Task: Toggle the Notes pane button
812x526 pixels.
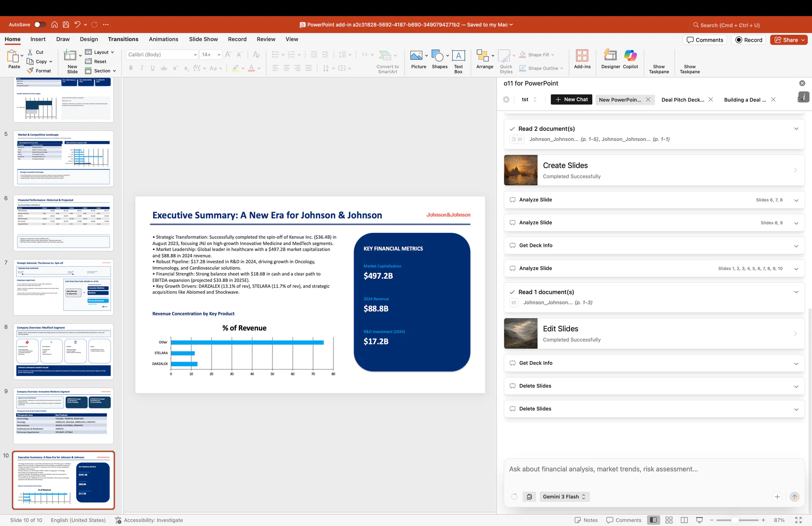Action: coord(586,520)
